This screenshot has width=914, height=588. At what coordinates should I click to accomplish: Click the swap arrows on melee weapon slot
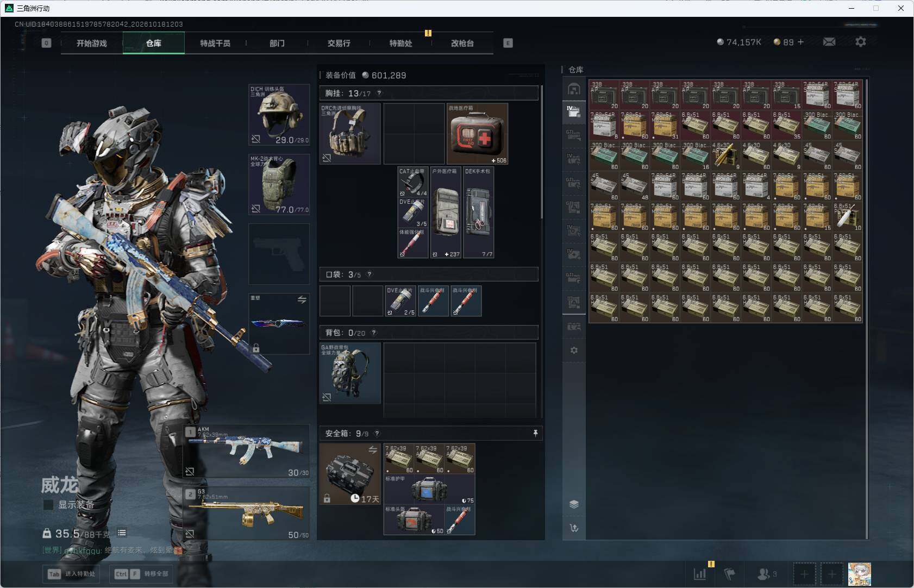302,299
